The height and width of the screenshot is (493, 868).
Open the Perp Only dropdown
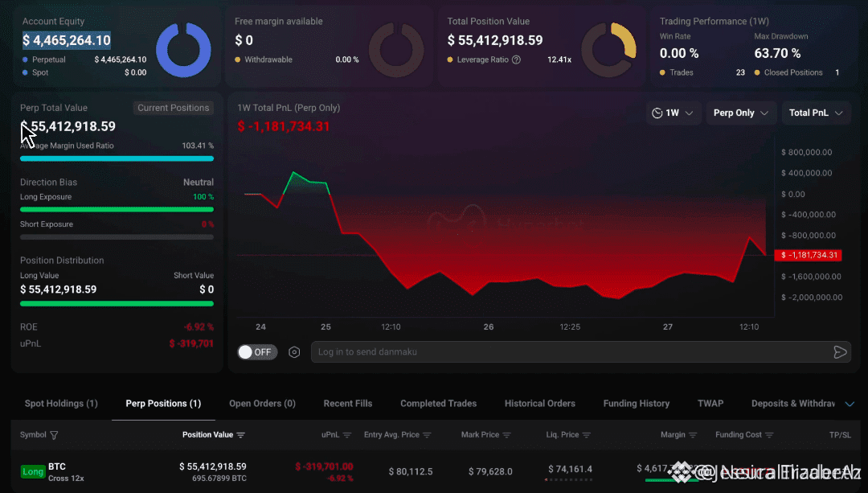pos(741,113)
